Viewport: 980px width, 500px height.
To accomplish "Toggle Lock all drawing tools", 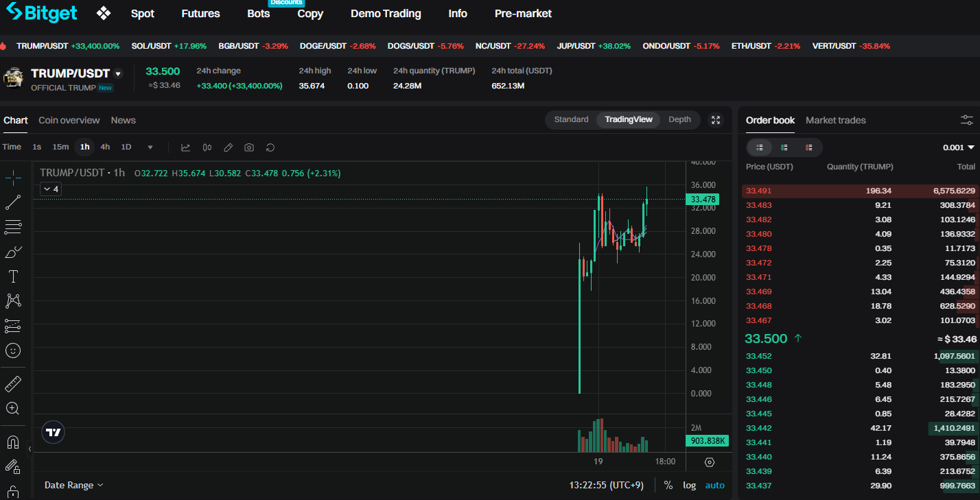I will point(13,490).
